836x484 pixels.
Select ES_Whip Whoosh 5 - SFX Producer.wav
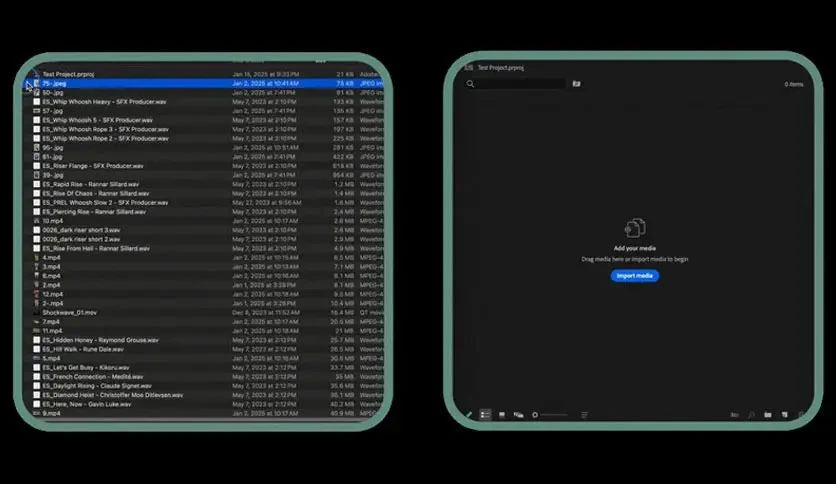click(98, 120)
